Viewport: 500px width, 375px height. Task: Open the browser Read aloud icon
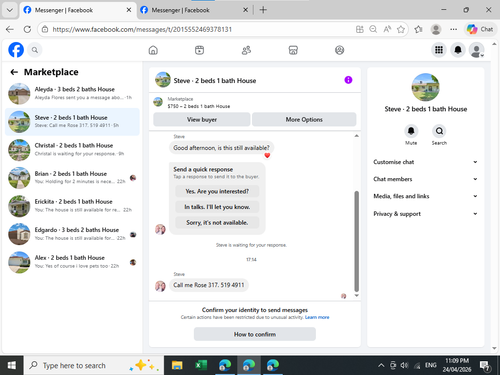pos(387,29)
